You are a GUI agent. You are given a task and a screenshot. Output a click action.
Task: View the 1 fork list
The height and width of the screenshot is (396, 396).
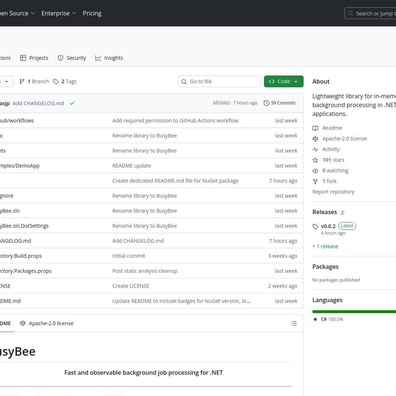[330, 181]
